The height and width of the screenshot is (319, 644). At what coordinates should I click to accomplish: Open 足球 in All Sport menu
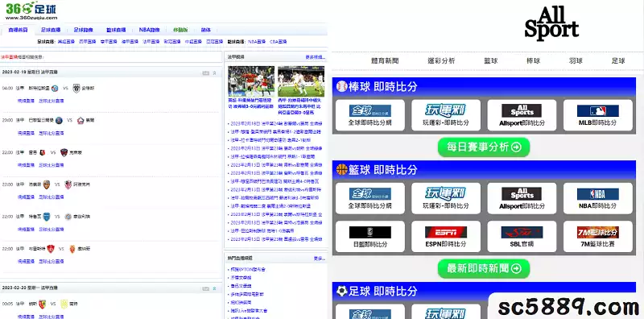tap(618, 61)
